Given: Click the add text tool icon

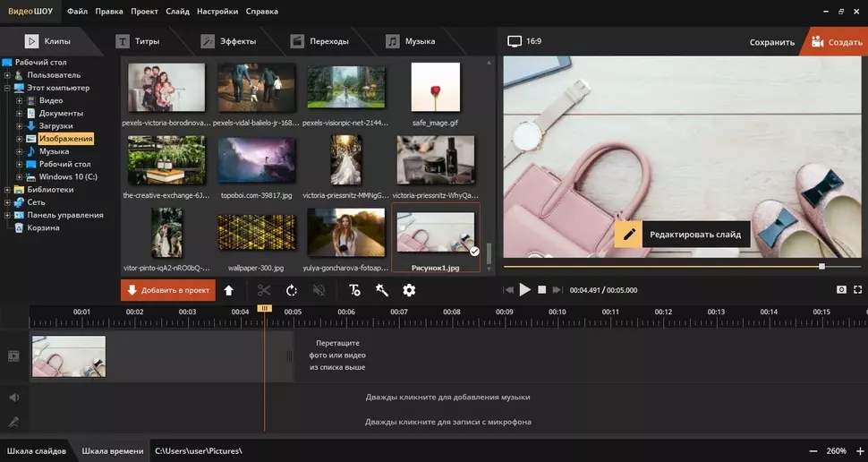Looking at the screenshot, I should [354, 290].
